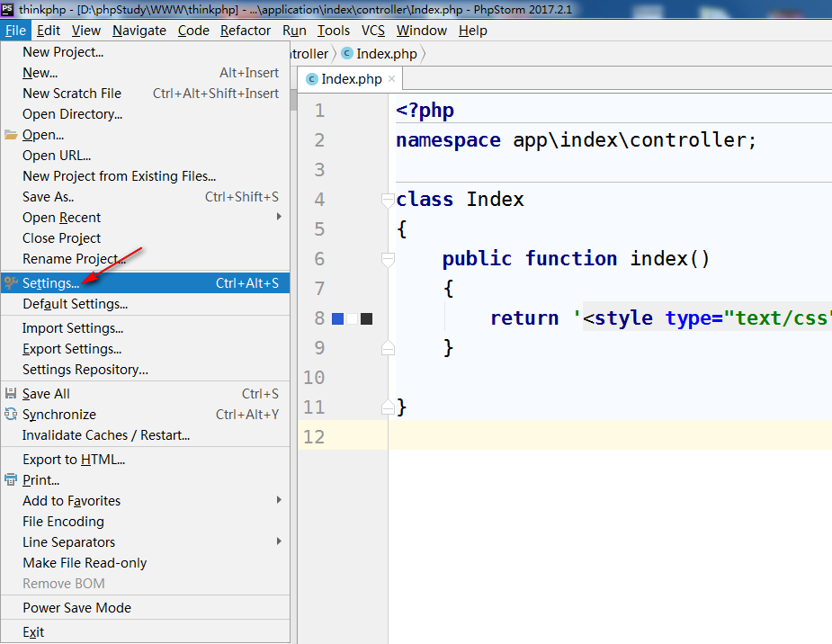Open the Help menu

point(473,31)
